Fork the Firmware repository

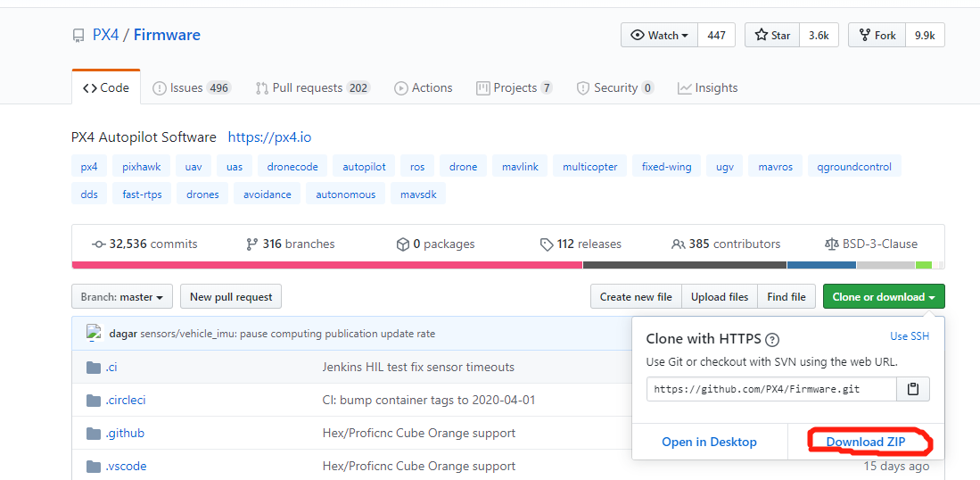[877, 35]
